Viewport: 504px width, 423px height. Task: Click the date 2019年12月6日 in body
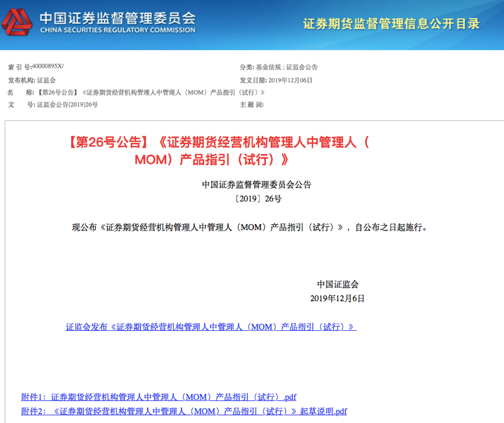[x=338, y=298]
